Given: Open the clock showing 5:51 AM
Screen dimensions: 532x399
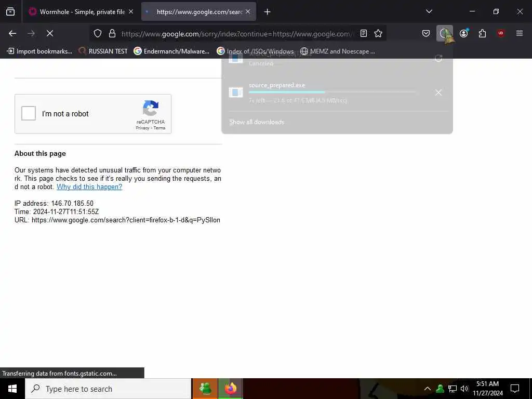Looking at the screenshot, I should click(487, 389).
